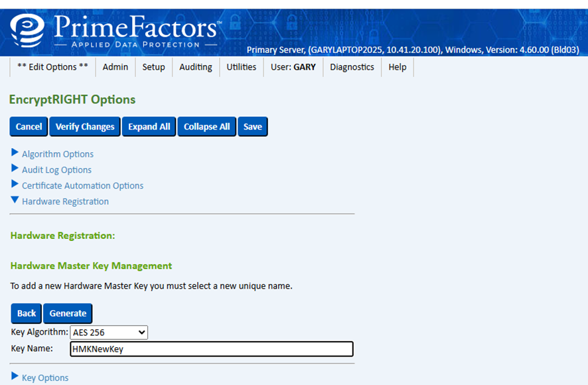Image resolution: width=588 pixels, height=385 pixels.
Task: Open Audit Log Options link
Action: [x=56, y=170]
